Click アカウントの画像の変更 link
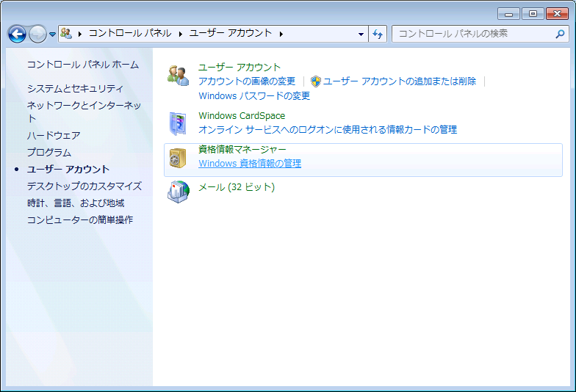Image resolution: width=576 pixels, height=392 pixels. click(247, 81)
